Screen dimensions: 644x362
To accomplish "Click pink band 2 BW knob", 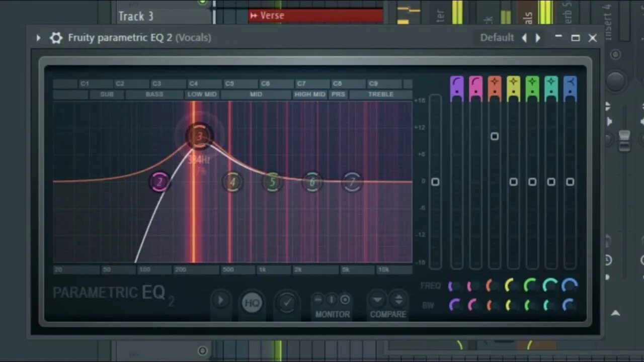I will (x=474, y=305).
